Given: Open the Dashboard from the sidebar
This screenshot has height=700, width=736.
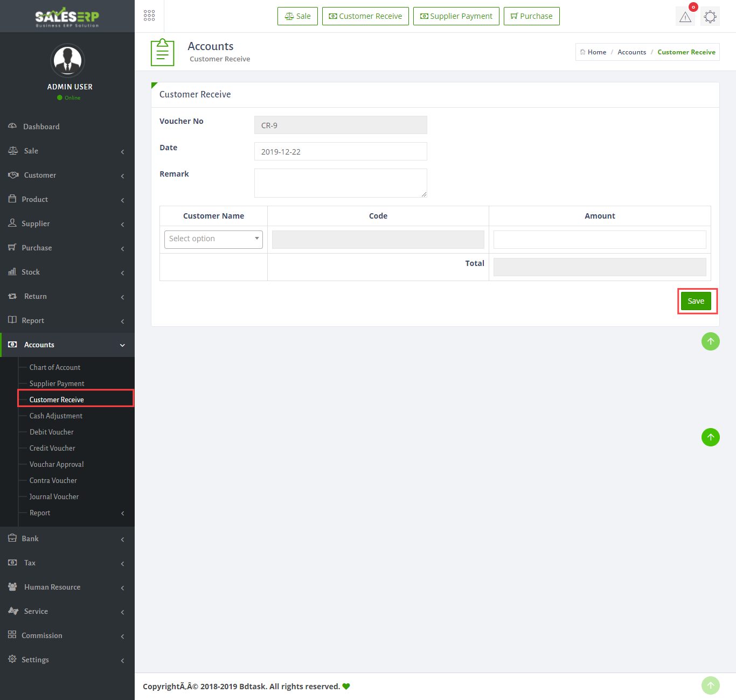Looking at the screenshot, I should 41,127.
